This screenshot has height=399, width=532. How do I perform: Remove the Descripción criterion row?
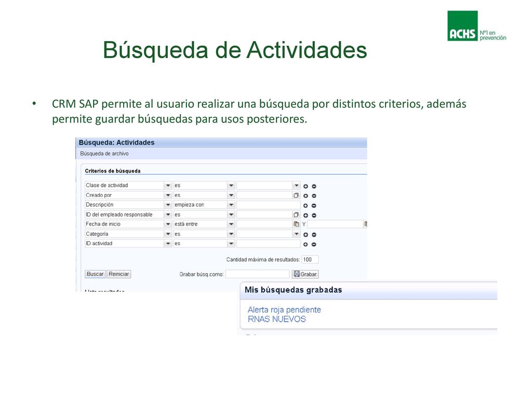pyautogui.click(x=314, y=206)
